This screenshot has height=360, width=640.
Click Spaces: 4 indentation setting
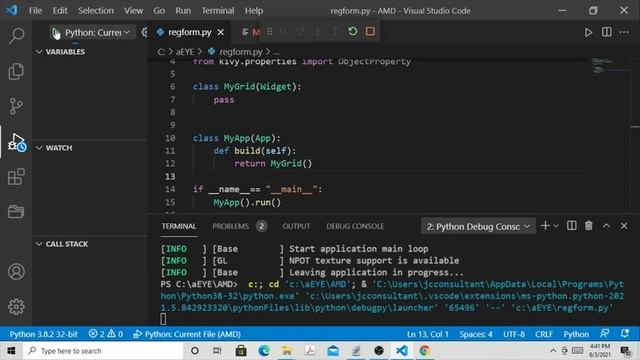pyautogui.click(x=476, y=334)
